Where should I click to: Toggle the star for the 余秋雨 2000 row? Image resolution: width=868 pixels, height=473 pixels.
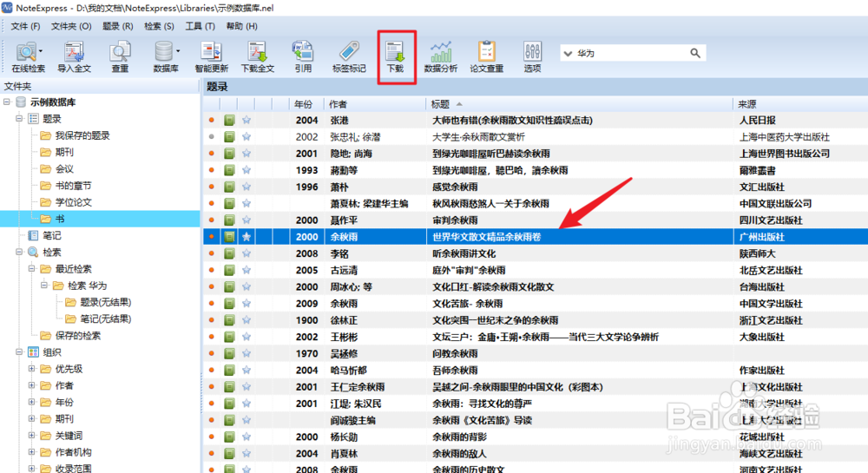coord(247,237)
